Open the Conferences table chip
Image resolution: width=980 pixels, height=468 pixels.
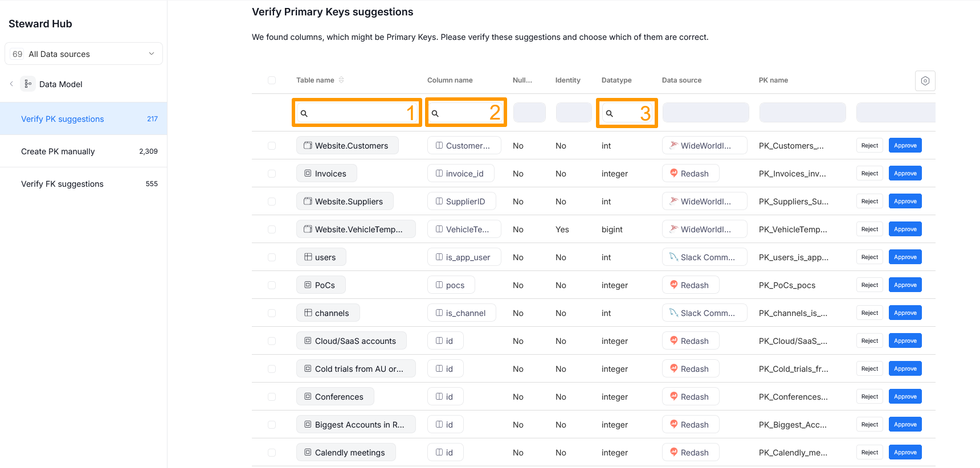point(335,396)
